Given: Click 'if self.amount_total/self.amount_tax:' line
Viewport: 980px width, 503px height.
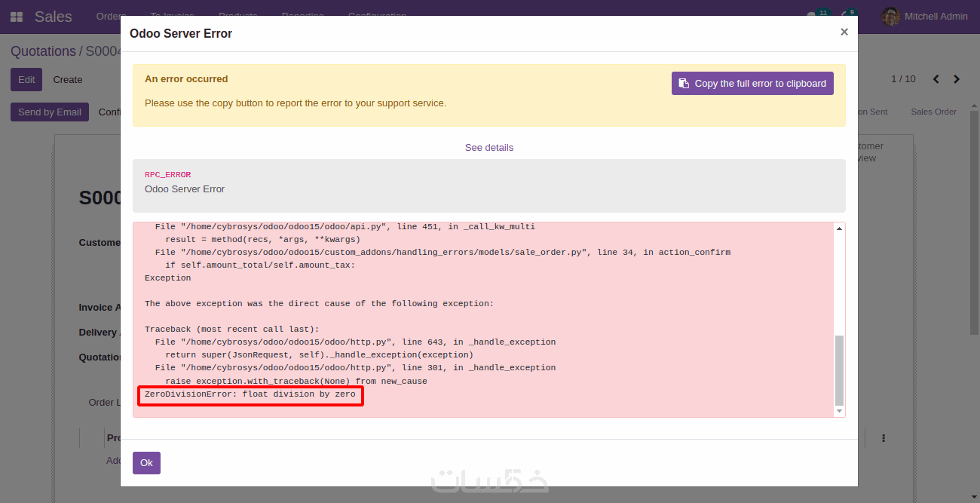Looking at the screenshot, I should click(x=261, y=265).
